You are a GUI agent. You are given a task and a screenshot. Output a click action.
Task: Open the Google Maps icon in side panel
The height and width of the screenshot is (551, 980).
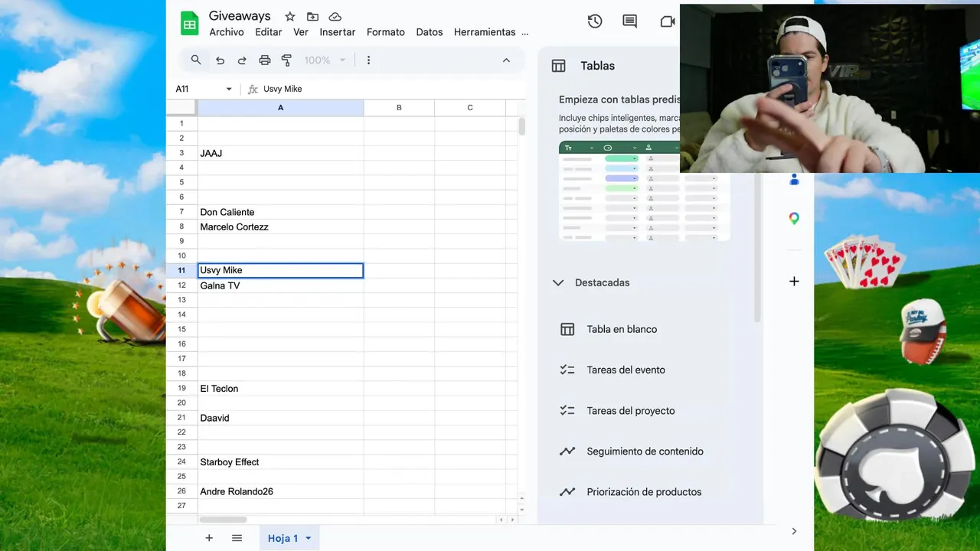(794, 219)
